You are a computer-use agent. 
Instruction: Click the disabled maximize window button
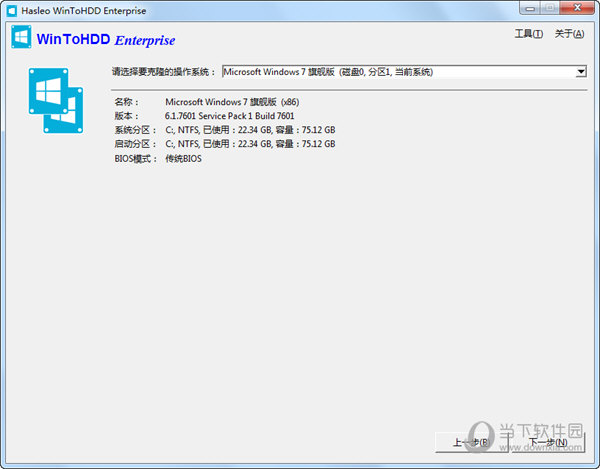550,8
